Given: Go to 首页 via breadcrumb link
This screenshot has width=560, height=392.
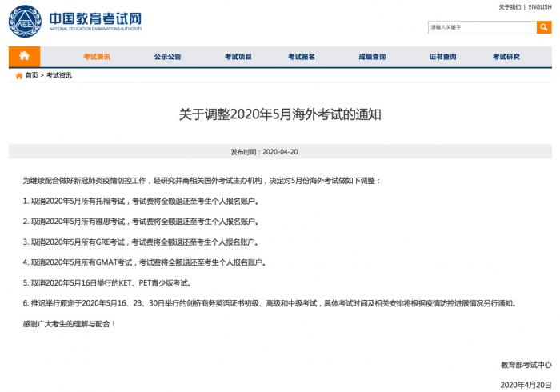Looking at the screenshot, I should [x=32, y=75].
